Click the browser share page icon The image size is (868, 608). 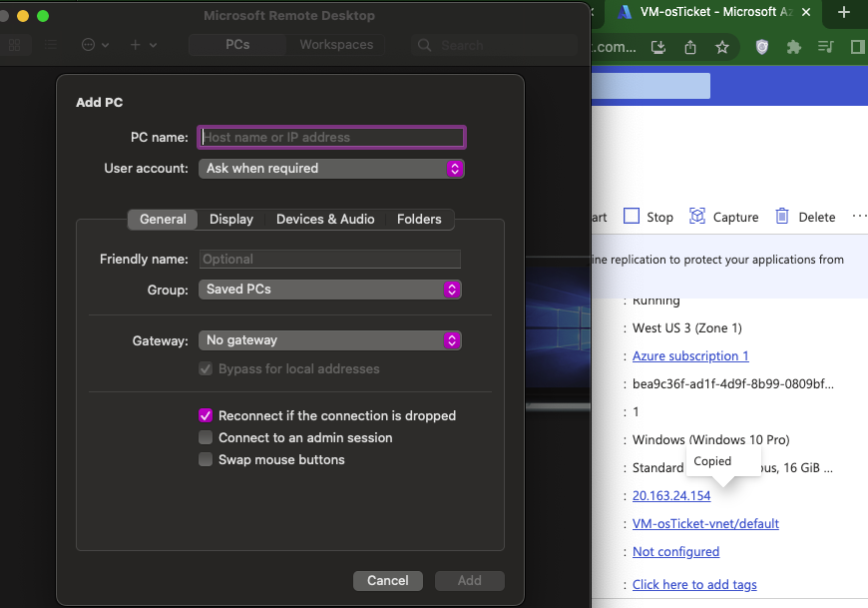(x=690, y=47)
